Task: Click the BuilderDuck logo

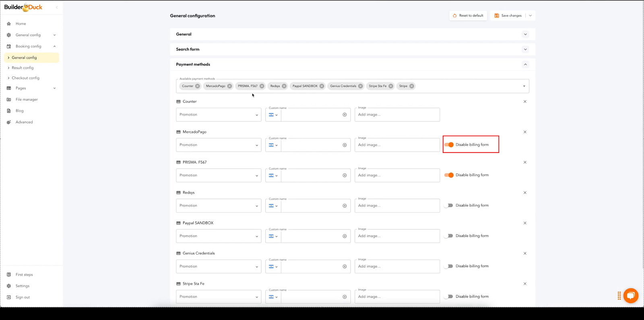Action: pyautogui.click(x=23, y=7)
